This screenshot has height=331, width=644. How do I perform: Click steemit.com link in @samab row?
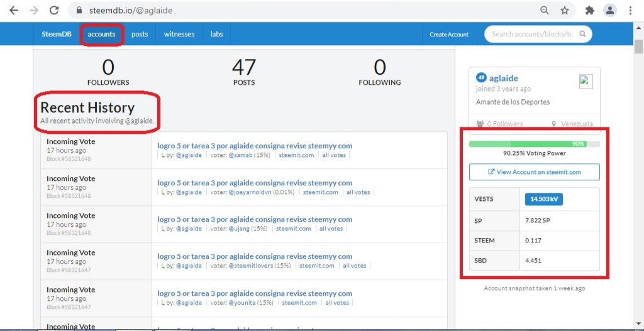click(296, 155)
